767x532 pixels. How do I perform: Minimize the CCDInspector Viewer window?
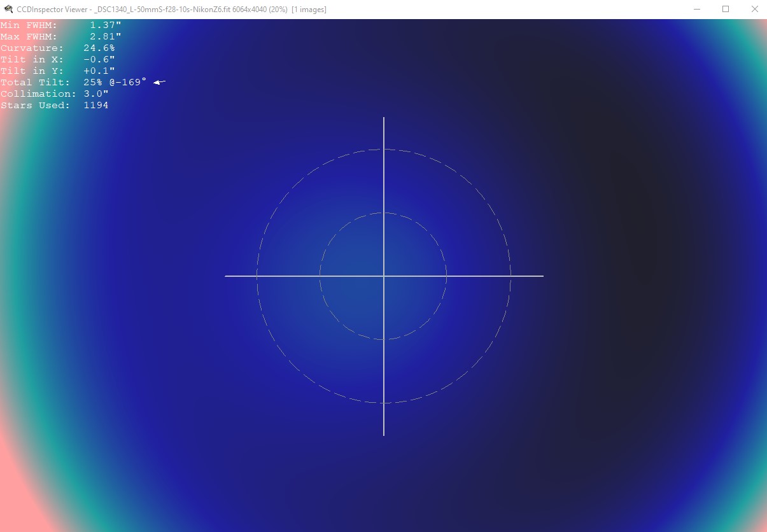pos(696,10)
